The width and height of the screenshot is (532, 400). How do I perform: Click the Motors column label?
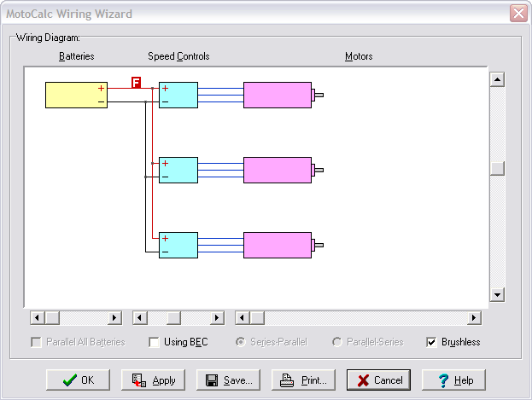[x=359, y=56]
